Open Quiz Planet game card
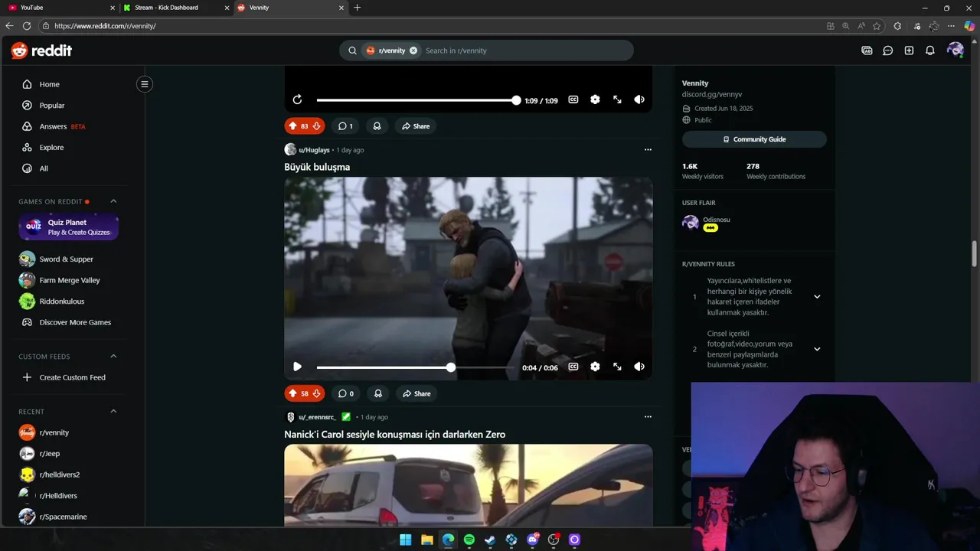Screen dimensions: 980x551 (69, 227)
